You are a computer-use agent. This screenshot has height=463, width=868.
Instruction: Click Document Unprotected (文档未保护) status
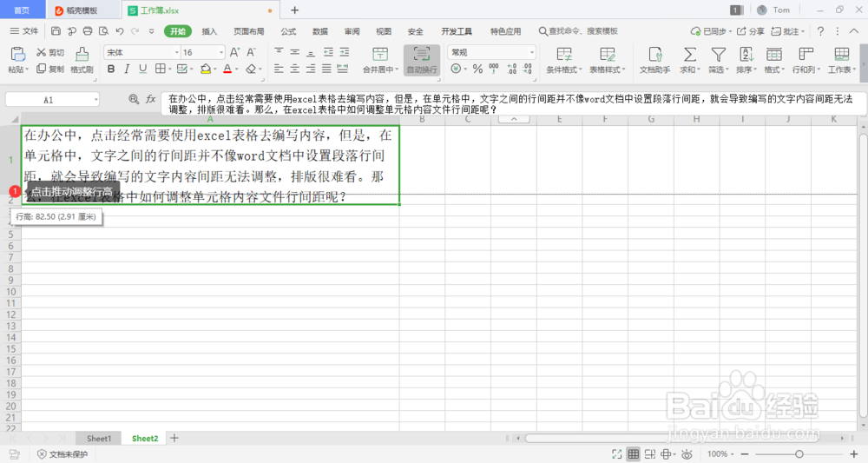click(62, 454)
